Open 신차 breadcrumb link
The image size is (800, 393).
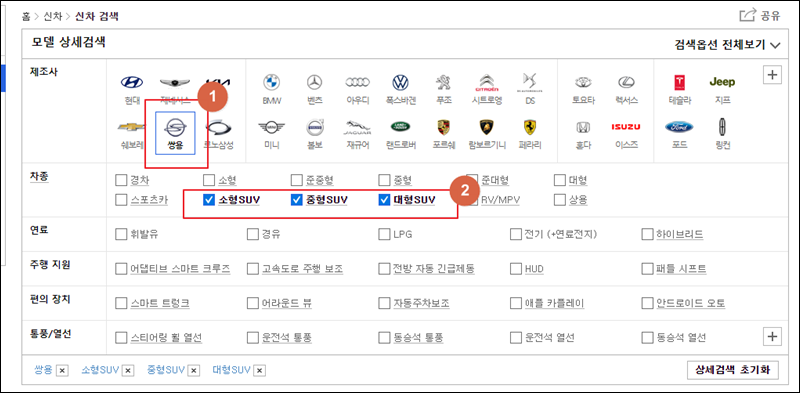point(53,16)
